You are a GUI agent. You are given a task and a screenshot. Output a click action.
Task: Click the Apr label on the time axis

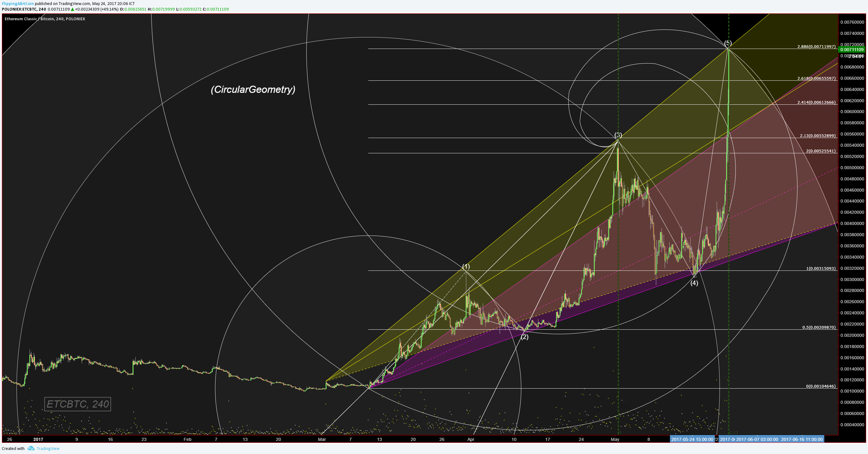(x=471, y=439)
